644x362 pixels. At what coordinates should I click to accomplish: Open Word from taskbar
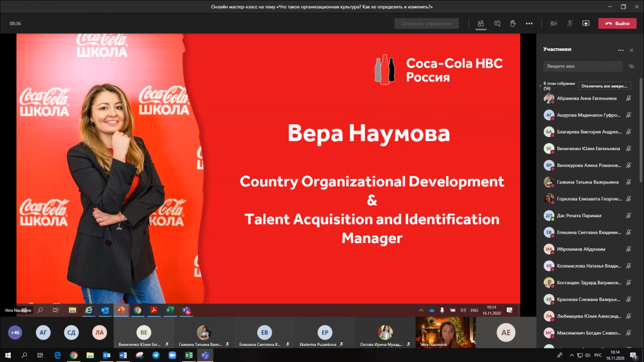[x=123, y=355]
